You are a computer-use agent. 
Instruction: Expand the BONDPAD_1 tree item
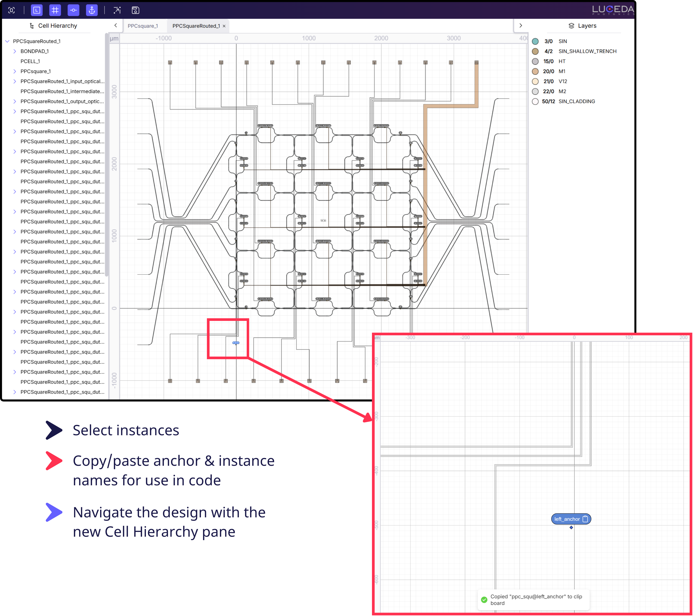coord(15,51)
